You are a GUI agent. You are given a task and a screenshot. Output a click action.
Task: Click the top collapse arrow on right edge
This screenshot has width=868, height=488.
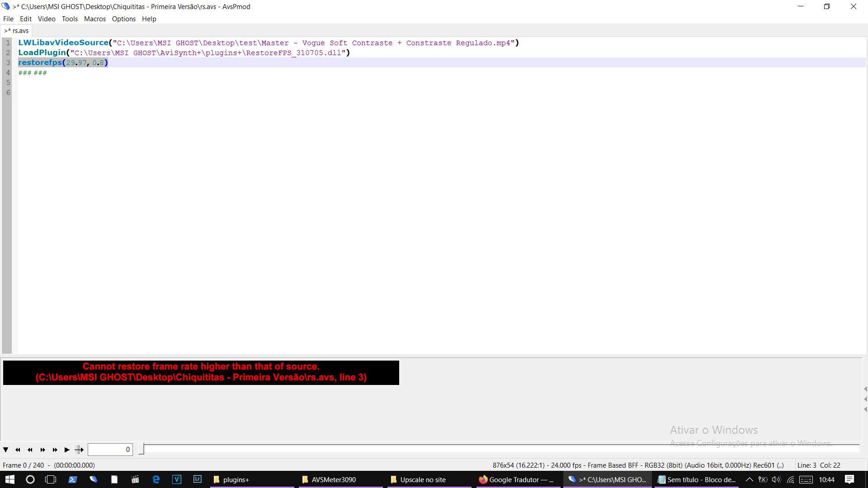point(865,389)
